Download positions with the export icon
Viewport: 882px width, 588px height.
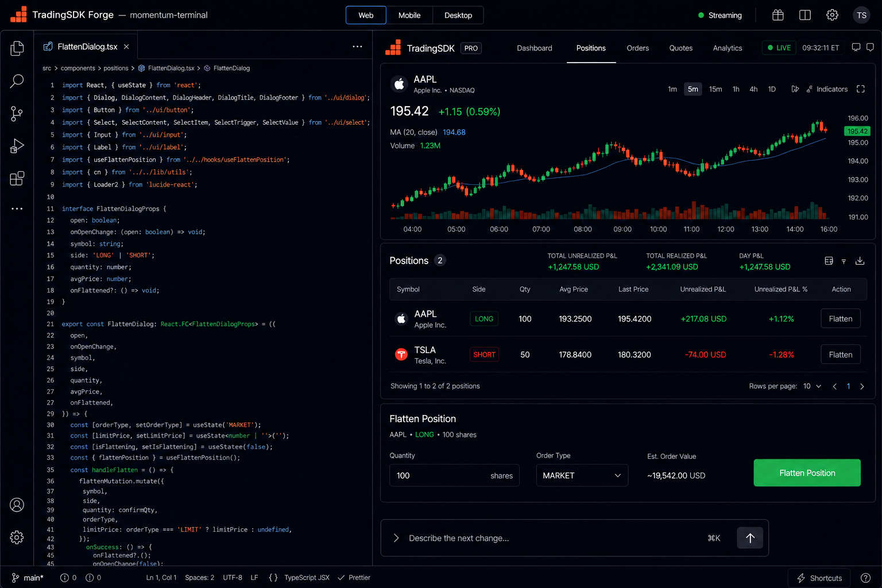click(860, 261)
